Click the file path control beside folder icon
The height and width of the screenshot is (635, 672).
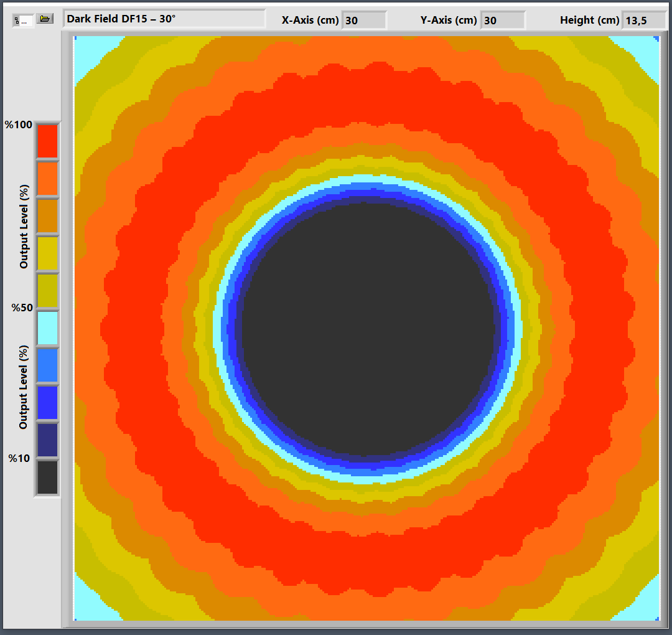pyautogui.click(x=24, y=20)
